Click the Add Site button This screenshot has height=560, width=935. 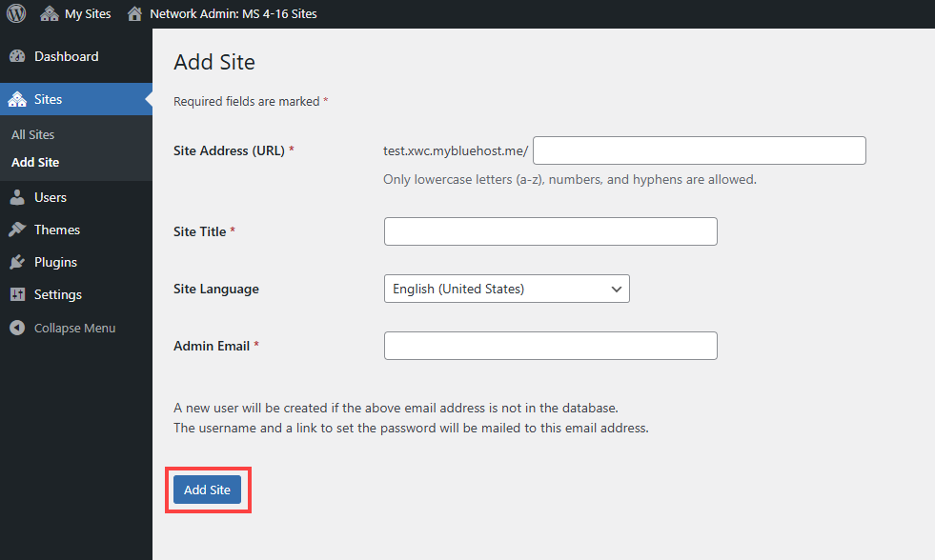point(207,490)
